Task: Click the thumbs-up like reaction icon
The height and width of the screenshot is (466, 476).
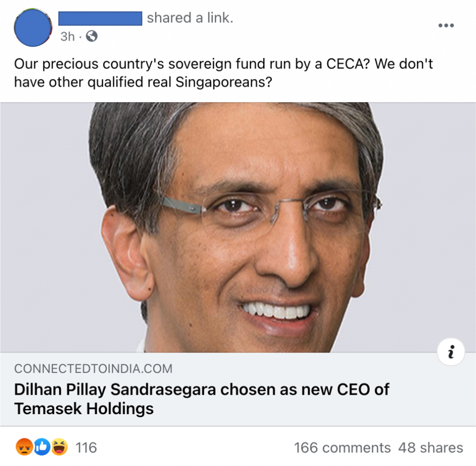Action: tap(41, 447)
